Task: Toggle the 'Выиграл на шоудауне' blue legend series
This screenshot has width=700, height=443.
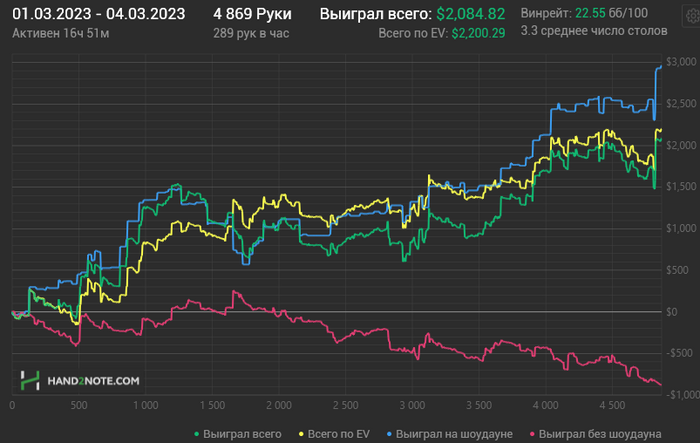Action: (450, 434)
